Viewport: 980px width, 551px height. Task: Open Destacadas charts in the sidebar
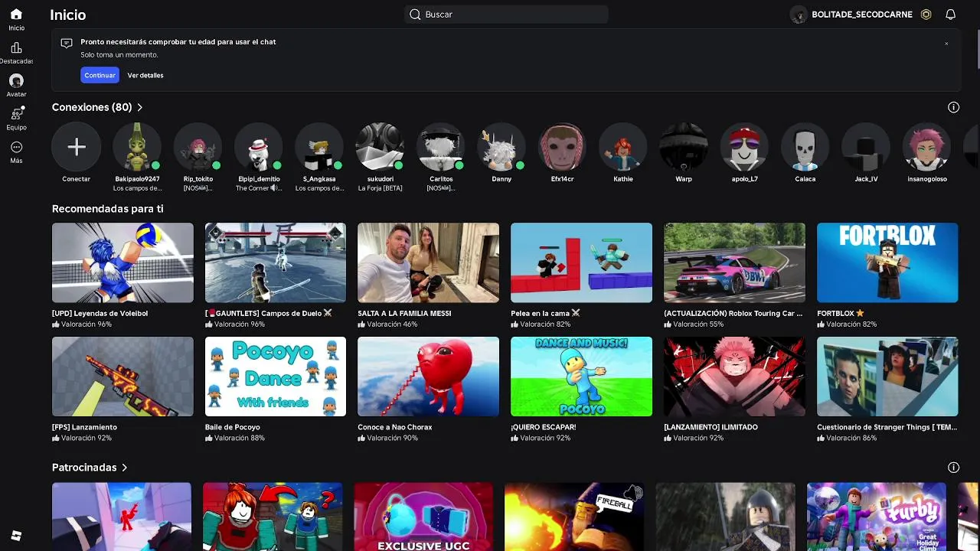[x=16, y=47]
